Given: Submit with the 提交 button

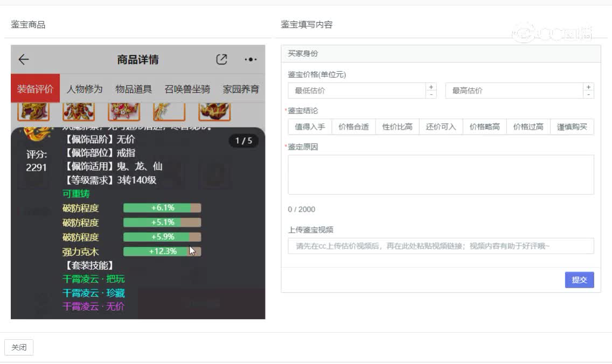Looking at the screenshot, I should point(580,279).
